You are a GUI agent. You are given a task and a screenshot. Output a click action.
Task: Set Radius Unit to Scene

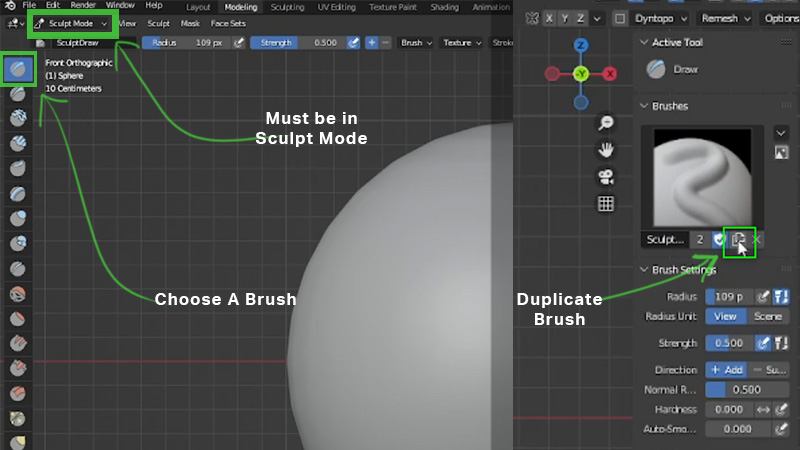(768, 316)
